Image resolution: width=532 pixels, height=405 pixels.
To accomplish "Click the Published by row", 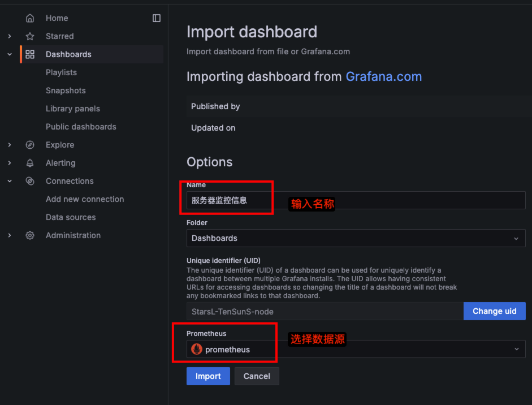I will tap(359, 106).
